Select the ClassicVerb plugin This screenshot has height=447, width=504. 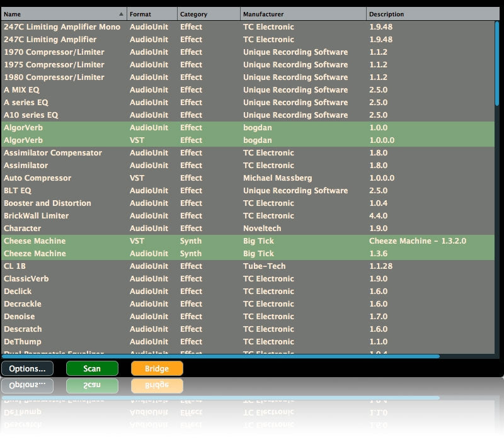click(x=248, y=279)
